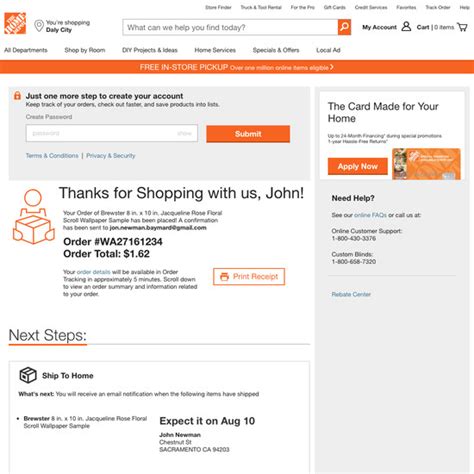
Task: Open the My Account person icon
Action: 406,27
